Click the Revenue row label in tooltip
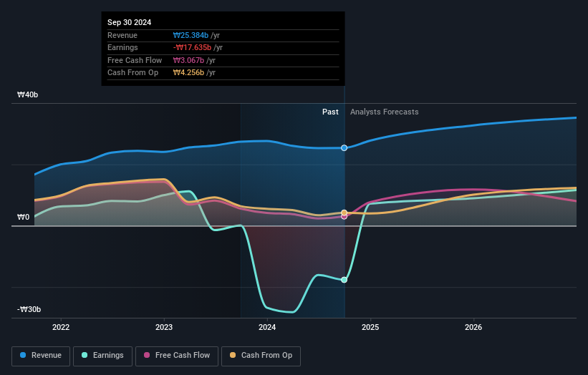 point(122,35)
